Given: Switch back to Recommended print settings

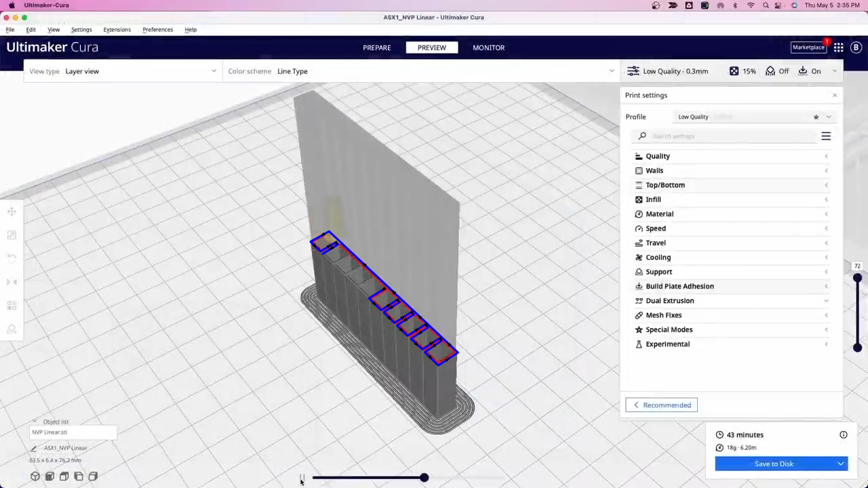Looking at the screenshot, I should pos(661,405).
